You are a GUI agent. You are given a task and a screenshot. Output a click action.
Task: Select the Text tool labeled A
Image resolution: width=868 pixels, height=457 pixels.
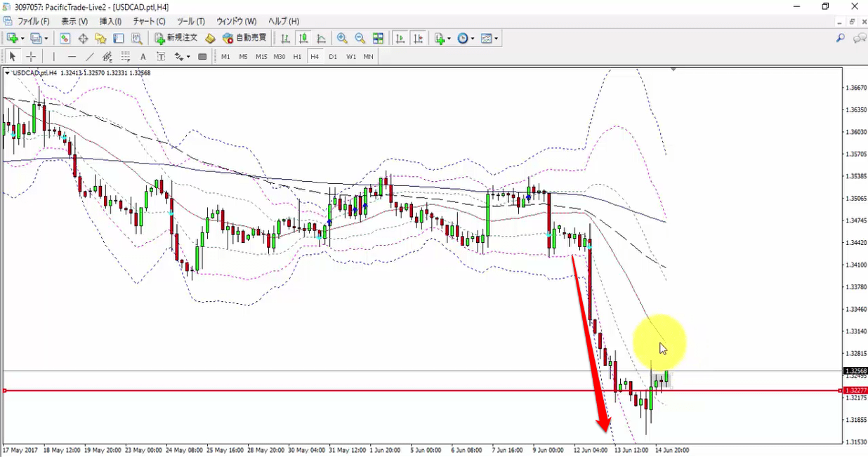143,57
